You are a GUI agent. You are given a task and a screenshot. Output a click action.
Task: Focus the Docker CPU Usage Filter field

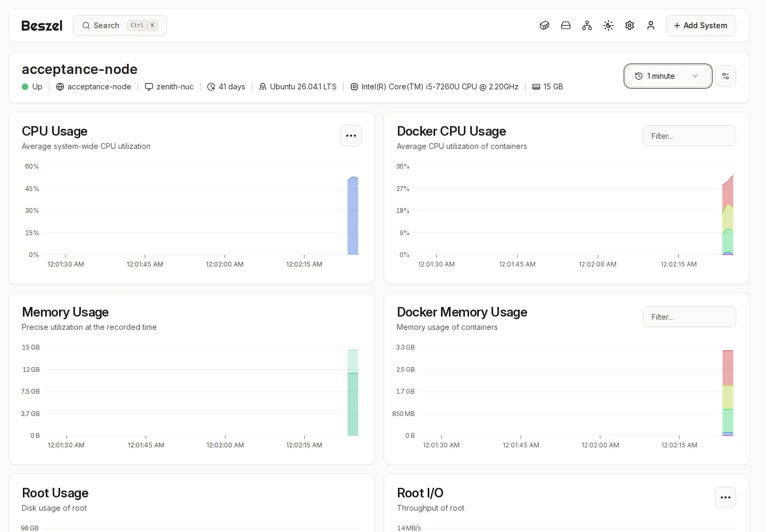click(689, 136)
